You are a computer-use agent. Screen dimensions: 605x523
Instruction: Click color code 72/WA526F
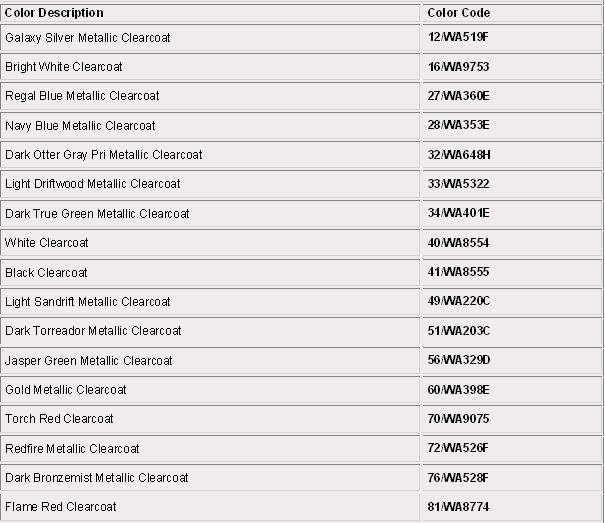tap(458, 449)
